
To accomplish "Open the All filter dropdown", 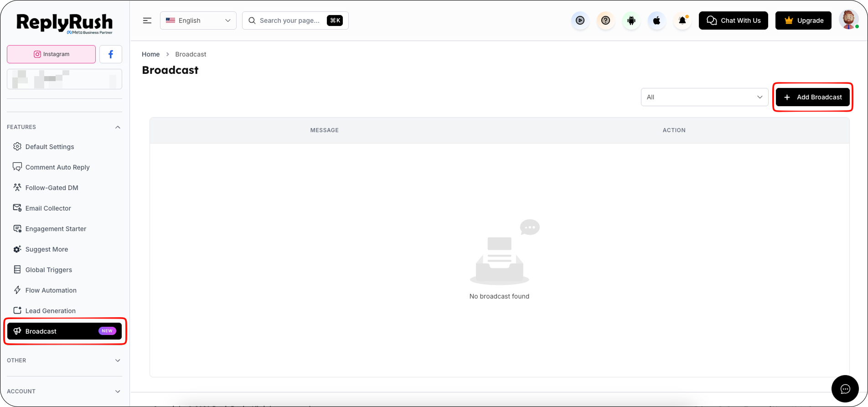I will coord(705,97).
